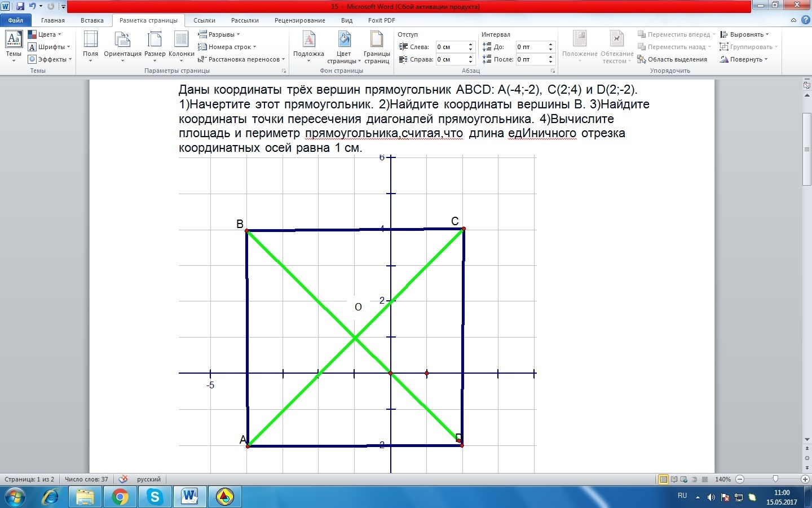Open the Номера строк dropdown
Image resolution: width=812 pixels, height=508 pixels.
(227, 47)
